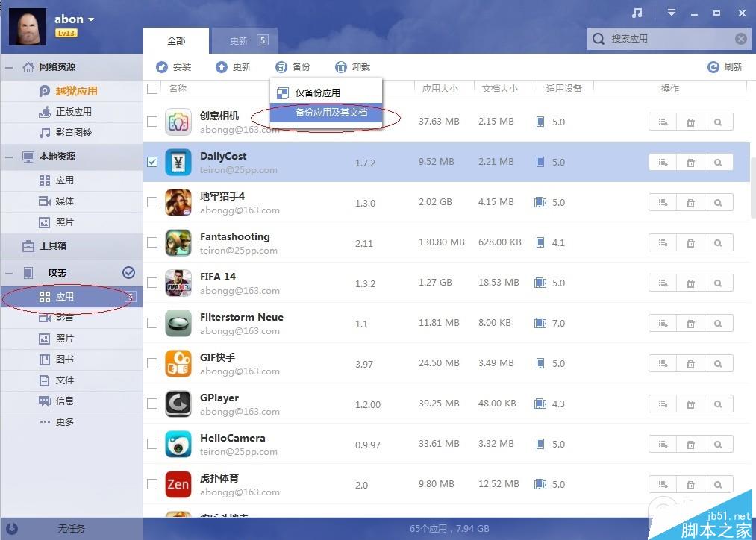
Task: Collapse the 本地资源 sidebar section
Action: [x=9, y=157]
